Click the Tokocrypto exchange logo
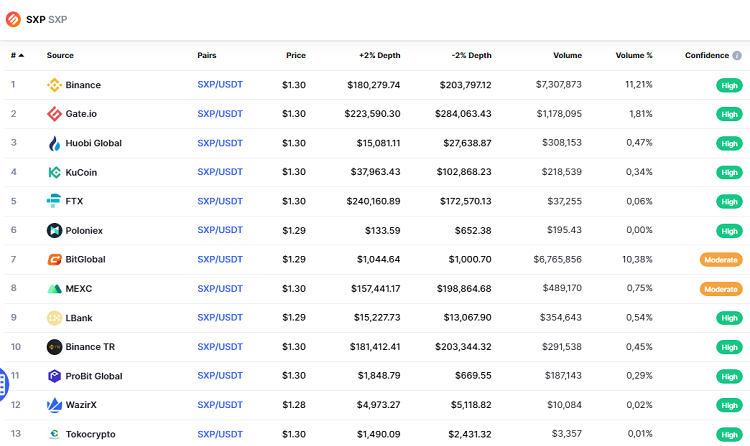The width and height of the screenshot is (750, 446). click(54, 434)
